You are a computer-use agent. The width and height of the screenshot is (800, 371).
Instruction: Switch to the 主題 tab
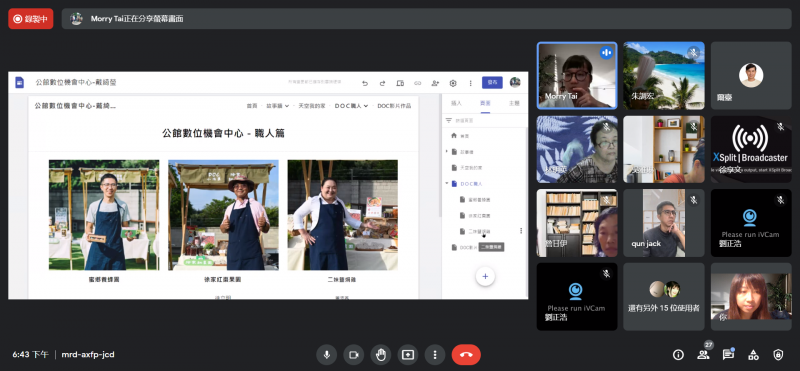(x=514, y=104)
